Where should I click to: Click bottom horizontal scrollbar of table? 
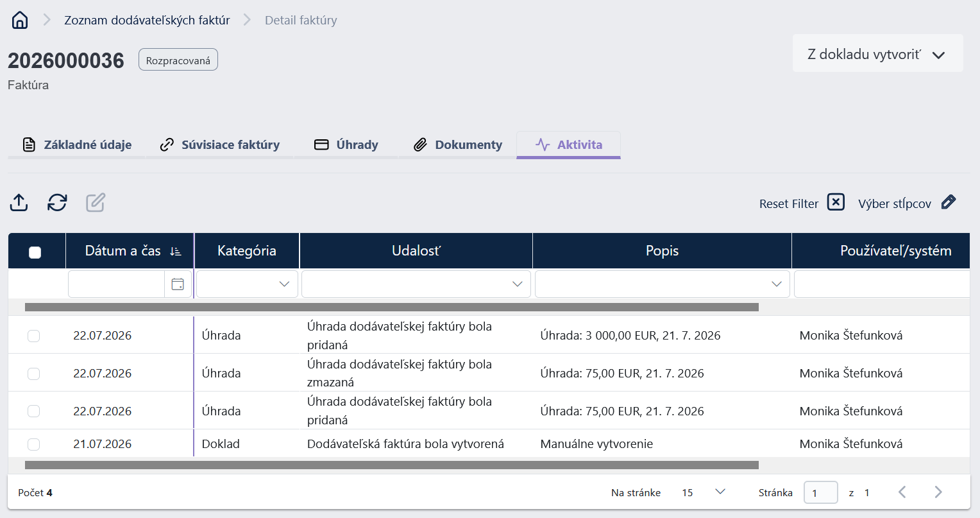click(392, 465)
